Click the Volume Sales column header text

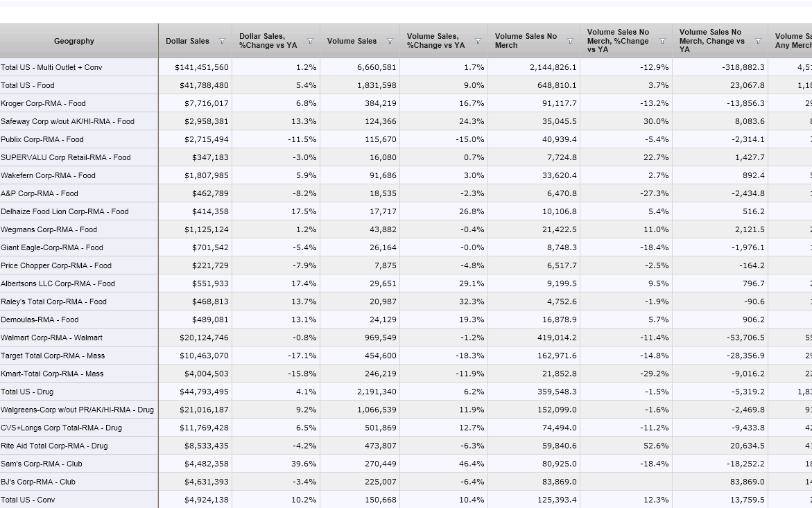(x=352, y=41)
